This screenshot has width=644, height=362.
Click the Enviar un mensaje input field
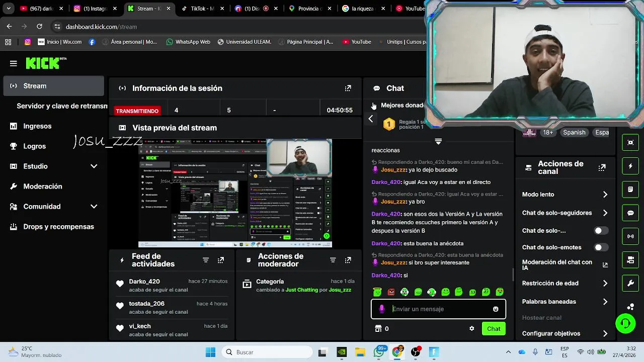438,309
